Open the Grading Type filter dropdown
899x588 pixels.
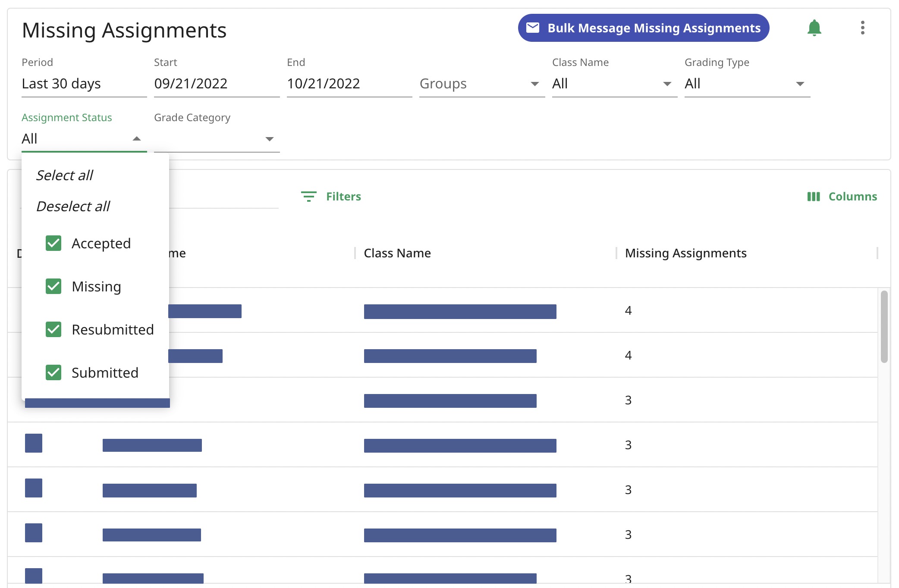(x=745, y=83)
